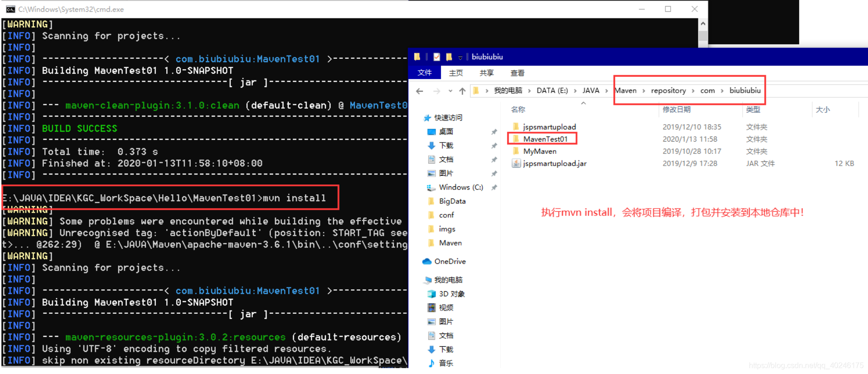The width and height of the screenshot is (868, 374).
Task: Expand chevron after com in breadcrumb
Action: 722,91
